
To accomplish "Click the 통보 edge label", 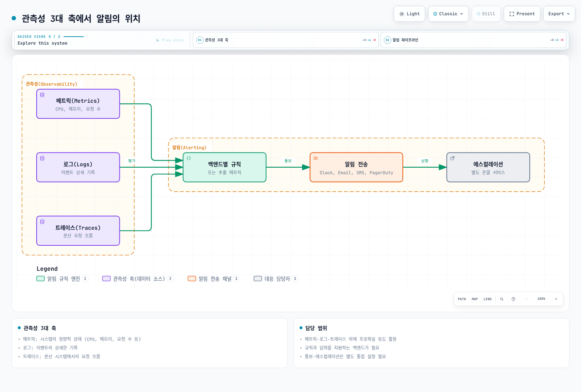I will 288,161.
